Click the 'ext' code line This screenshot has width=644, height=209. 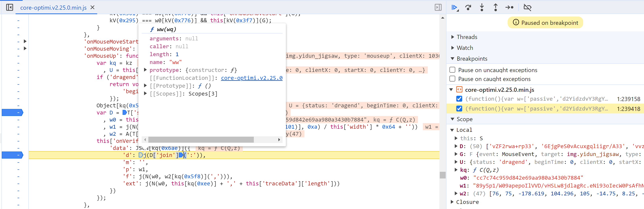(x=231, y=183)
